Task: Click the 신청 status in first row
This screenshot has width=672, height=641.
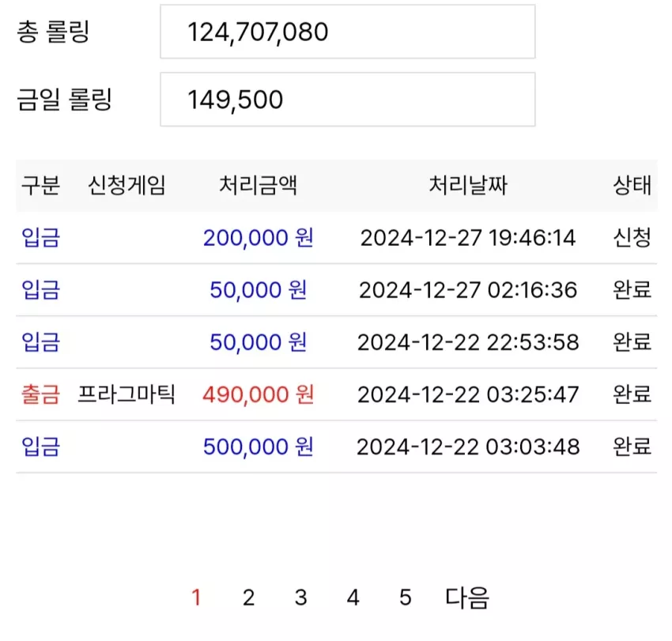Action: pos(632,238)
